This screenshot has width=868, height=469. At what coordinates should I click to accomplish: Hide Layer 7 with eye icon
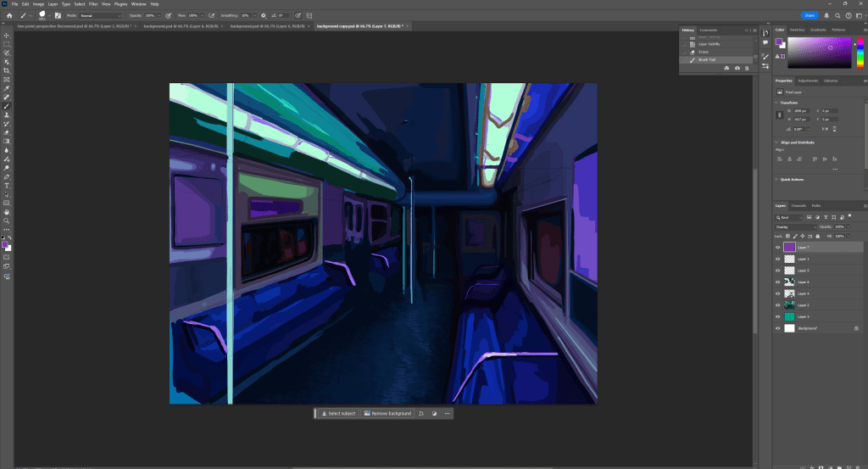[778, 248]
